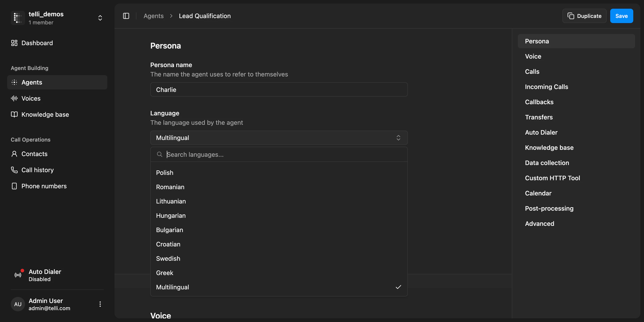Screen dimensions: 644x322
Task: Duplicate the Lead Qualification agent
Action: [x=584, y=16]
